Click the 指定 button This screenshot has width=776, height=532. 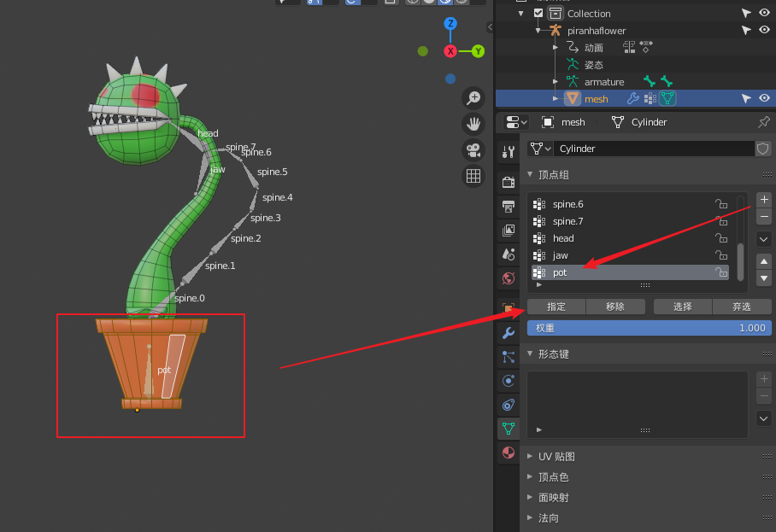tap(556, 307)
